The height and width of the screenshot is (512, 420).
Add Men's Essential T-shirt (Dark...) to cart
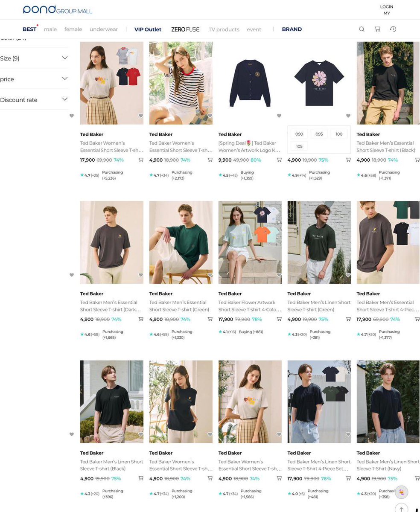pyautogui.click(x=141, y=319)
